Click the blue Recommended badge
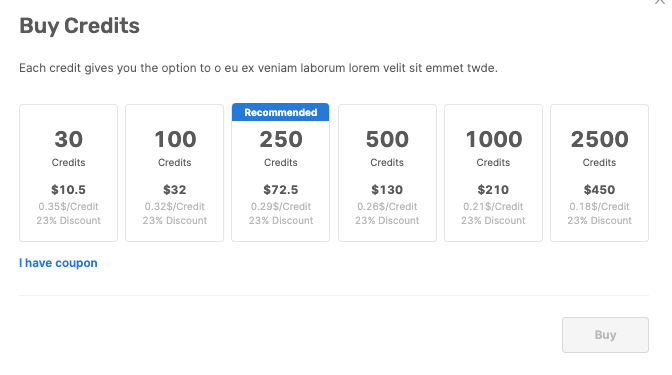Image resolution: width=672 pixels, height=375 pixels. click(281, 112)
